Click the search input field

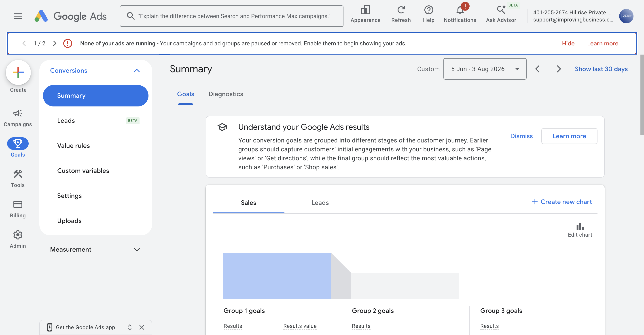tap(231, 16)
